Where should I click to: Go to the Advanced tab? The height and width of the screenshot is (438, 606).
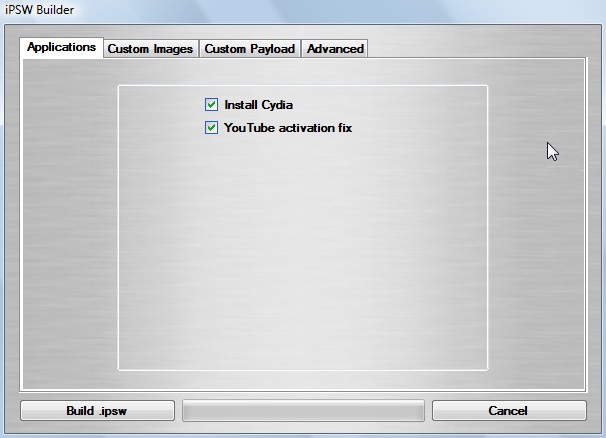coord(335,49)
